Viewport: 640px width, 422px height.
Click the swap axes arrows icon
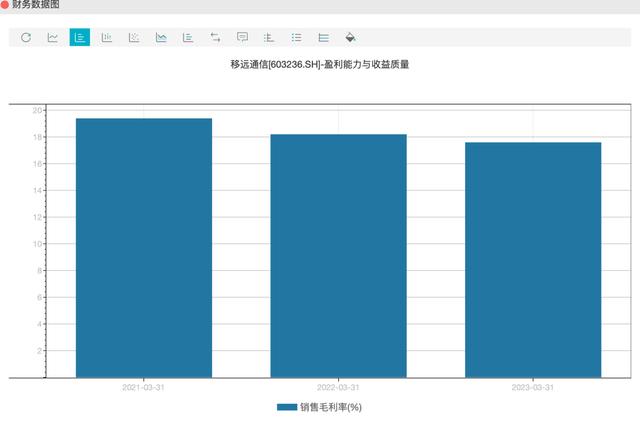[215, 38]
